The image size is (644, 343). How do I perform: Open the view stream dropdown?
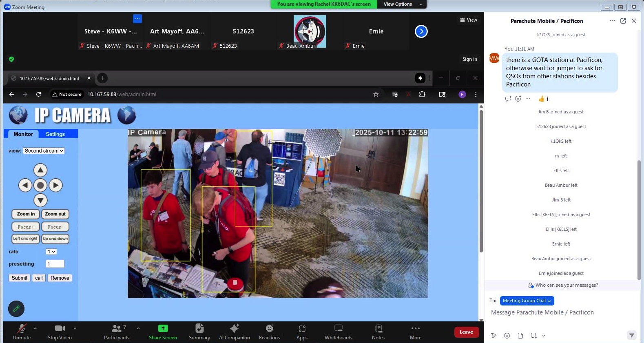click(44, 151)
